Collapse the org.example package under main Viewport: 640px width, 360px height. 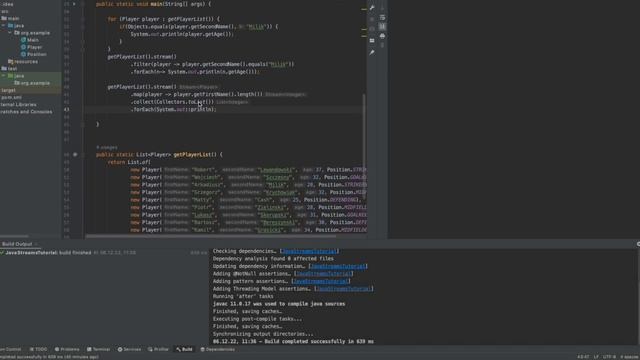[10, 33]
